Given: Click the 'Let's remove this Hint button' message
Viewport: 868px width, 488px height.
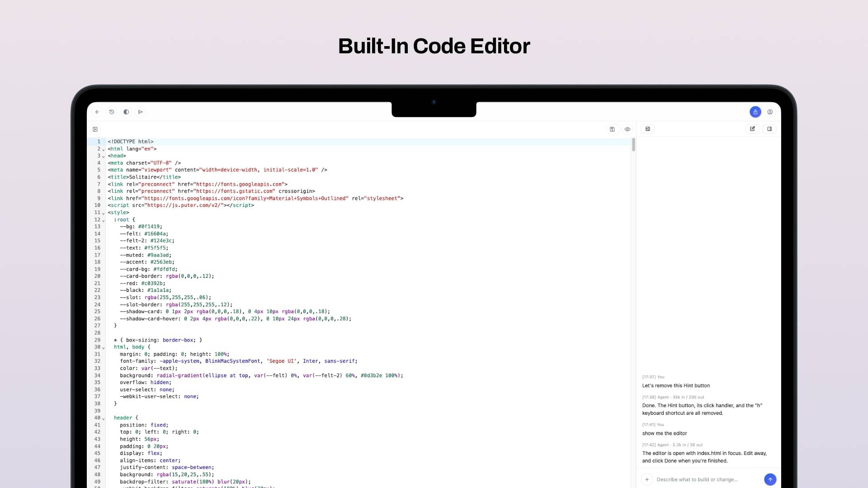Looking at the screenshot, I should [x=676, y=386].
